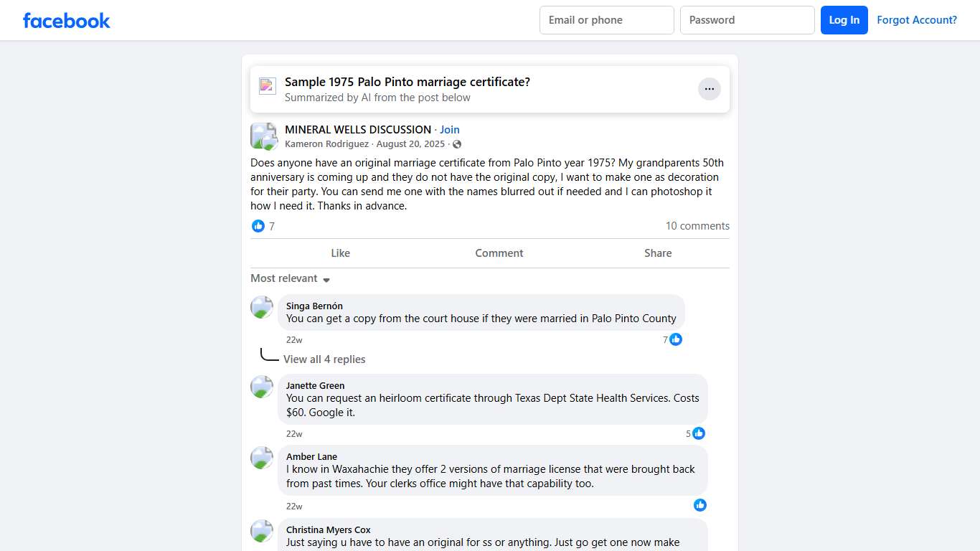Focus the Password field
Screen dimensions: 980x551
[747, 20]
